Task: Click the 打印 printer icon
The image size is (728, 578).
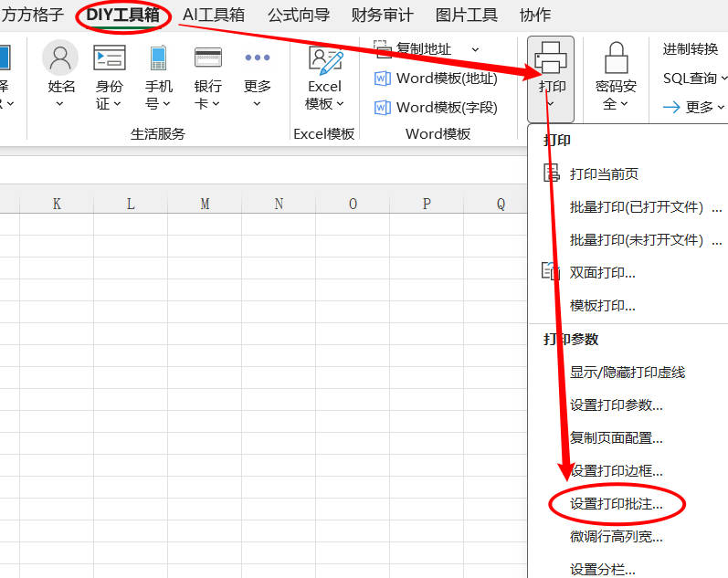Action: click(551, 58)
